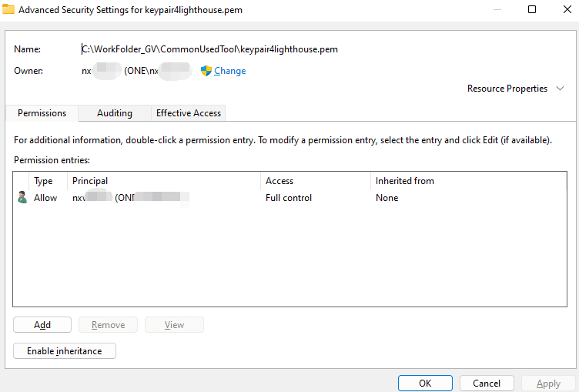The image size is (579, 392).
Task: Maximize the Advanced Security Settings window
Action: (532, 10)
